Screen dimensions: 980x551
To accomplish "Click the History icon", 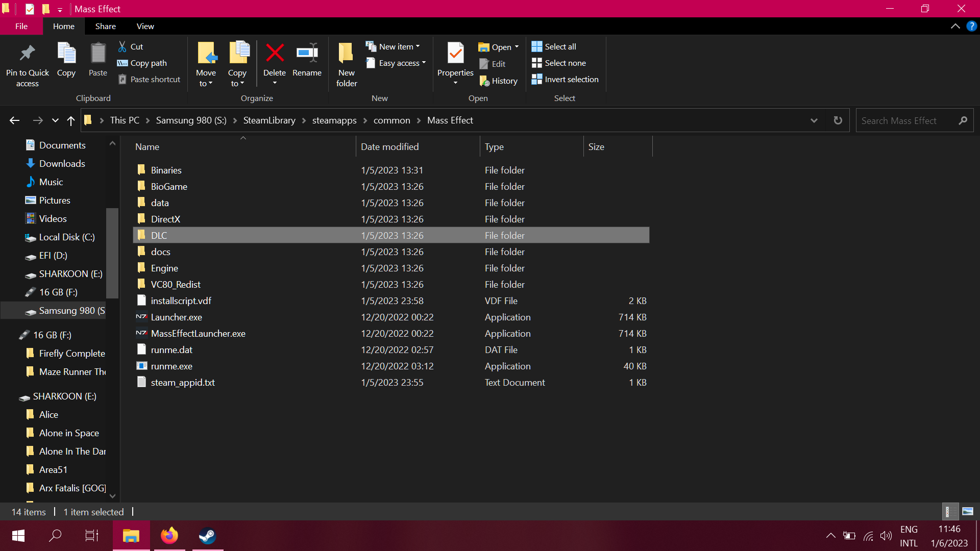I will tap(484, 81).
